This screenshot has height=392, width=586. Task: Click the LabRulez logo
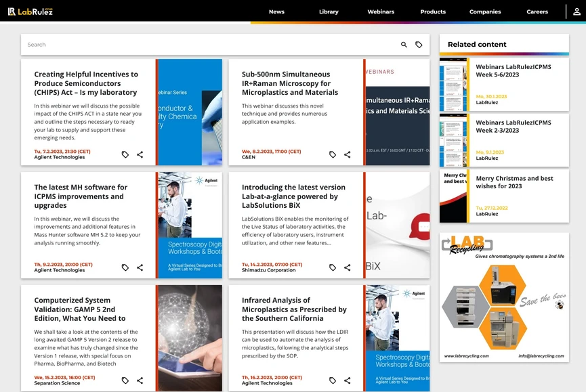30,12
